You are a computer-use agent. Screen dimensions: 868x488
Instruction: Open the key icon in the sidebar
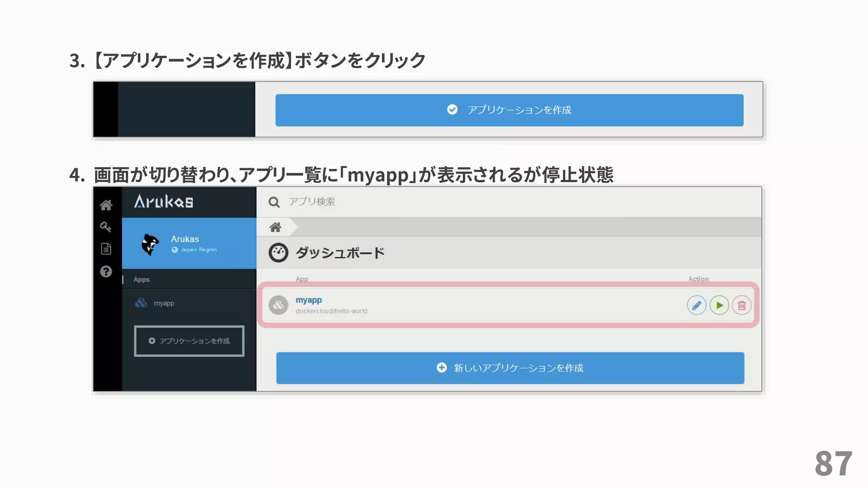(106, 227)
